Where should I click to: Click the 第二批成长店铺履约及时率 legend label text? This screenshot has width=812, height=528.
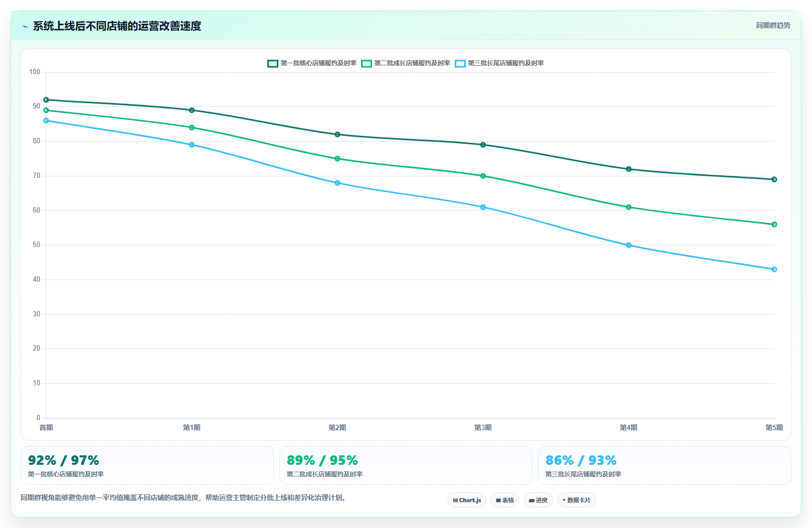[412, 63]
